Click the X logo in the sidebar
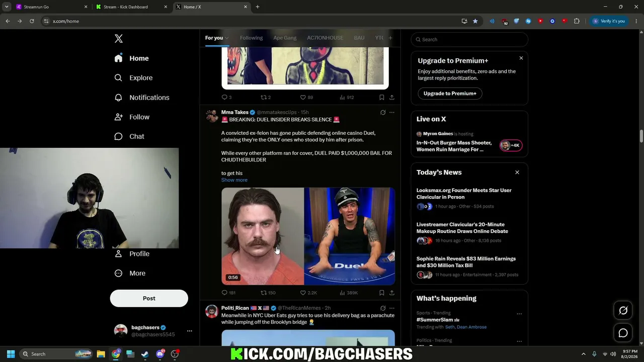Screen dimensions: 644x362 (119, 39)
